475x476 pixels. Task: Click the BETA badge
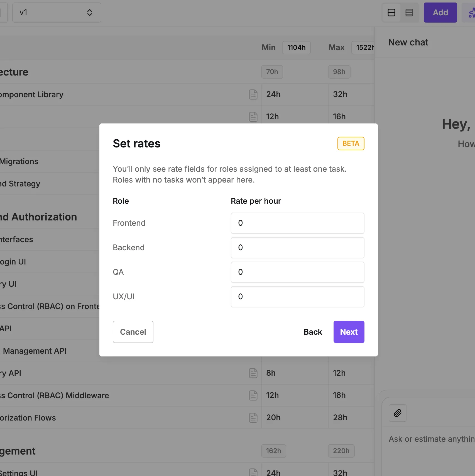coord(351,144)
